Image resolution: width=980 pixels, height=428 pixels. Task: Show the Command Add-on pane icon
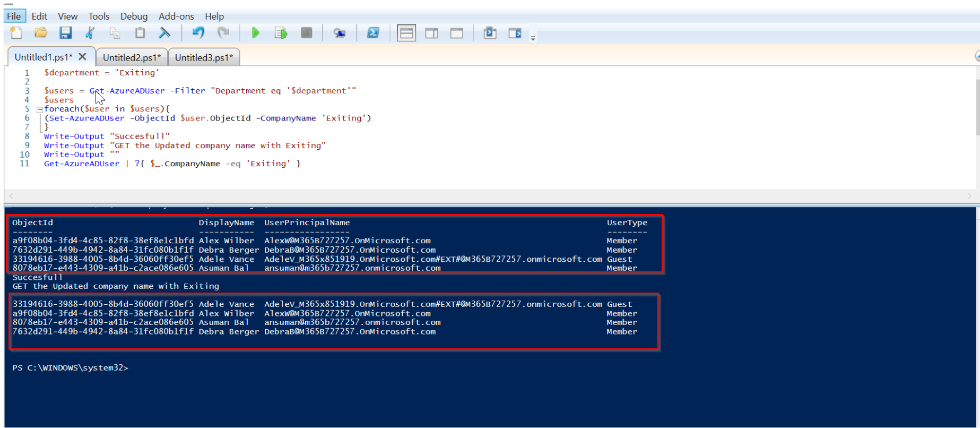(515, 33)
